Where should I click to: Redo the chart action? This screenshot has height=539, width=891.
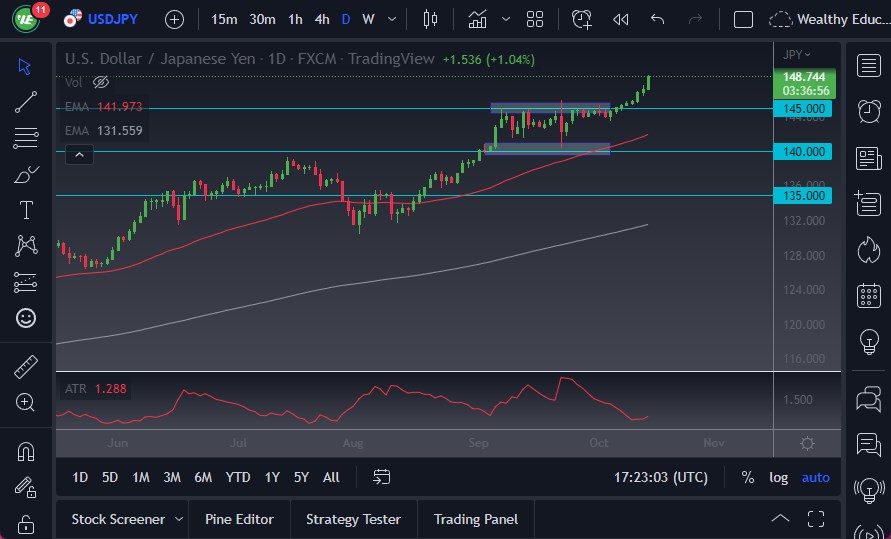pyautogui.click(x=695, y=20)
